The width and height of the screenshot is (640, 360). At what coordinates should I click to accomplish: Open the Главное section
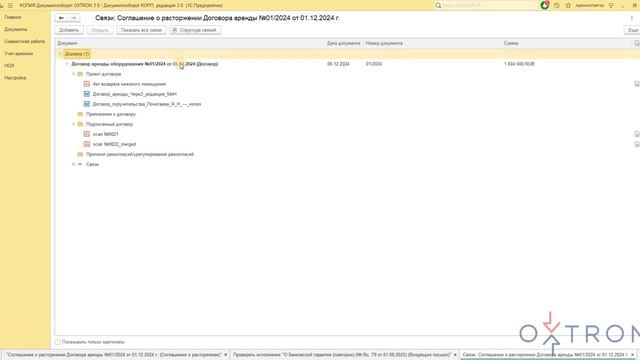(x=13, y=17)
